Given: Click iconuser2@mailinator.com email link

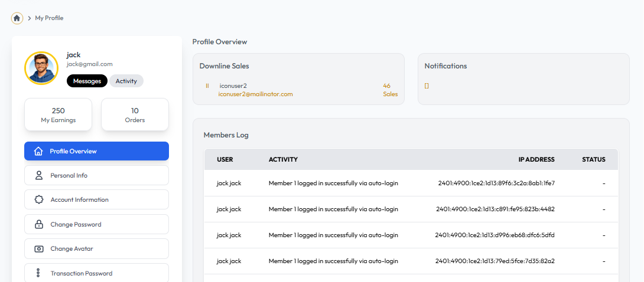Looking at the screenshot, I should [x=255, y=94].
